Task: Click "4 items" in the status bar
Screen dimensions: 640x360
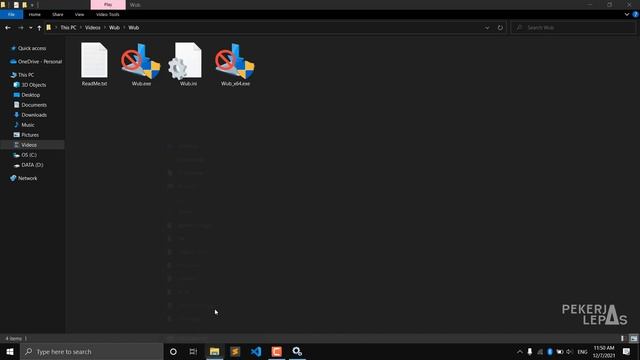Action: coord(13,338)
